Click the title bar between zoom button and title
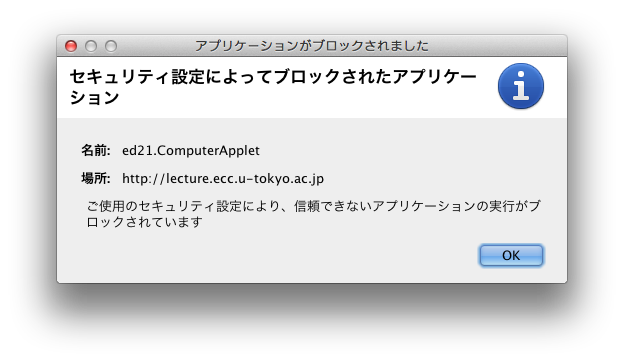This screenshot has width=624, height=362. pos(155,46)
